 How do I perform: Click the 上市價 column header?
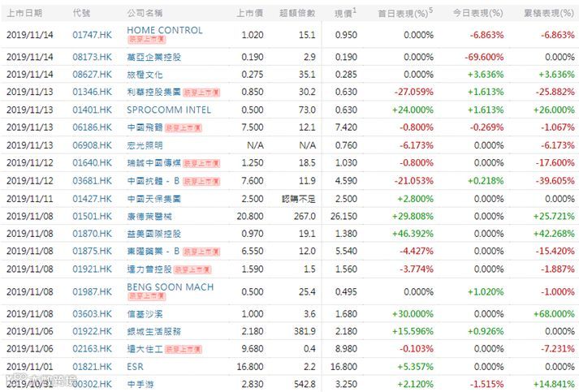250,13
